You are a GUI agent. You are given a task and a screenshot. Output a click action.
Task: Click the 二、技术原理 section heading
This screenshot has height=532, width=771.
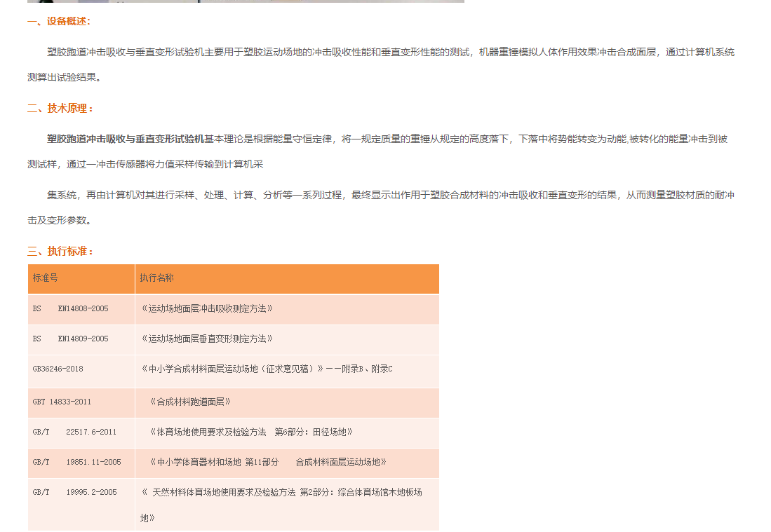click(60, 108)
